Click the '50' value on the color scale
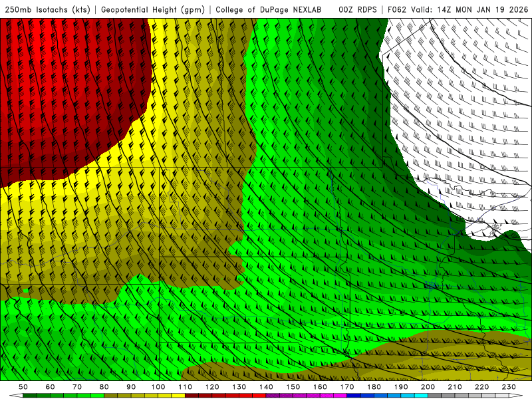The height and width of the screenshot is (399, 532). pos(23,387)
